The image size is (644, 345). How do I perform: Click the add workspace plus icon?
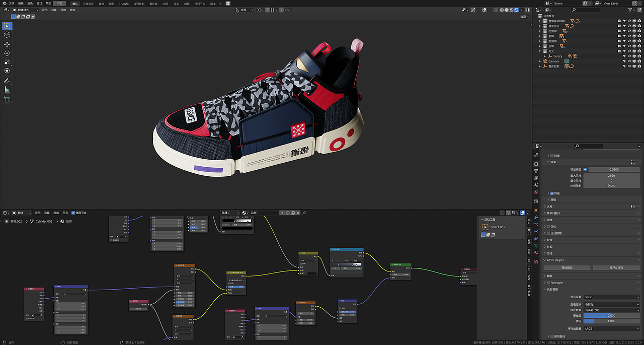coord(222,4)
